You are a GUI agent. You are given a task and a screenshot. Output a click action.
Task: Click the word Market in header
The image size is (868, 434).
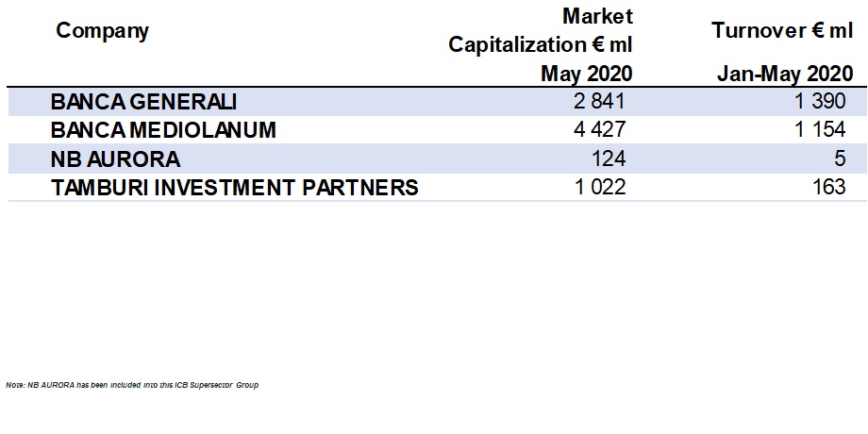(x=597, y=15)
